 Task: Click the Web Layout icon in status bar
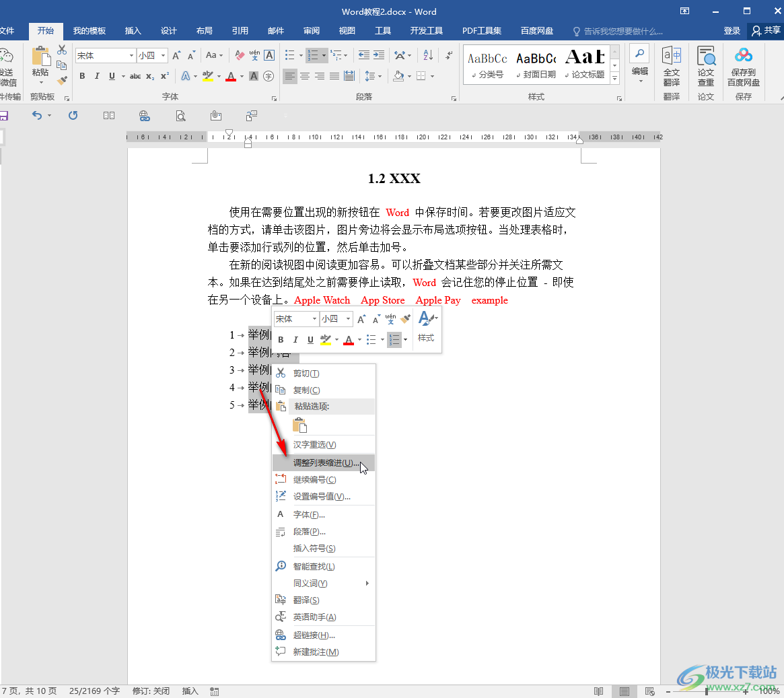649,691
